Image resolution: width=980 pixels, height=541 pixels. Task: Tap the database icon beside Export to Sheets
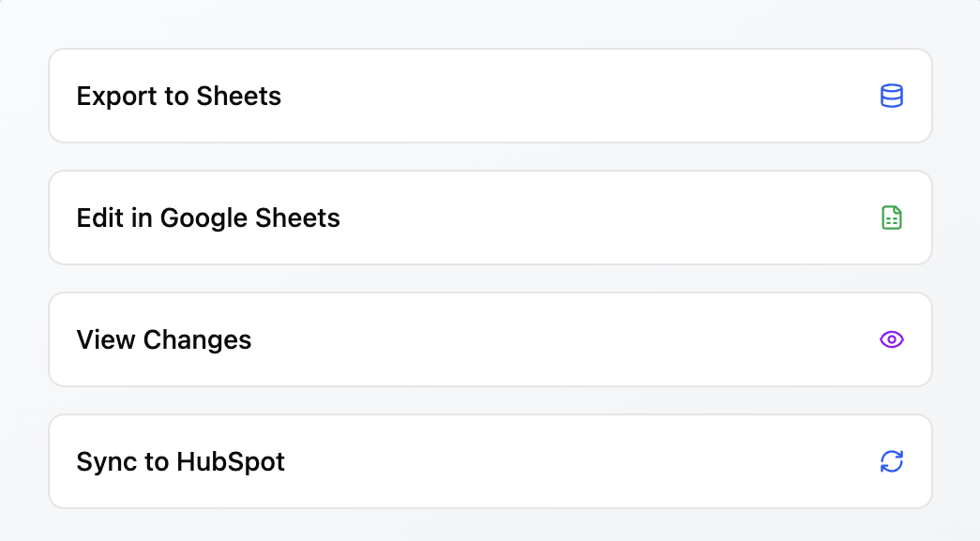click(x=891, y=96)
